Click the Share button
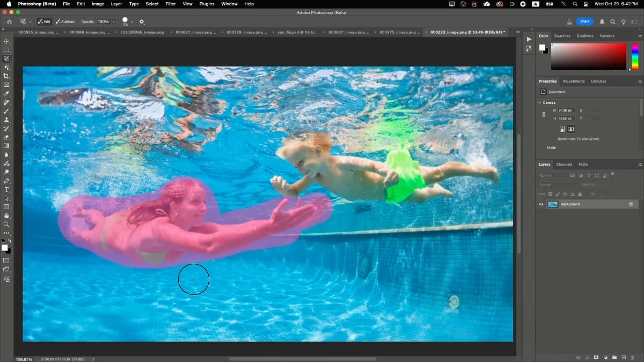The image size is (644, 362). (x=584, y=21)
